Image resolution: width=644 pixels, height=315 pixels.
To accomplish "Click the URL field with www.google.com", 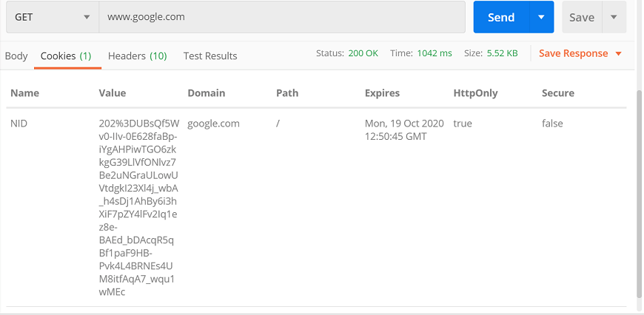I will pos(282,17).
